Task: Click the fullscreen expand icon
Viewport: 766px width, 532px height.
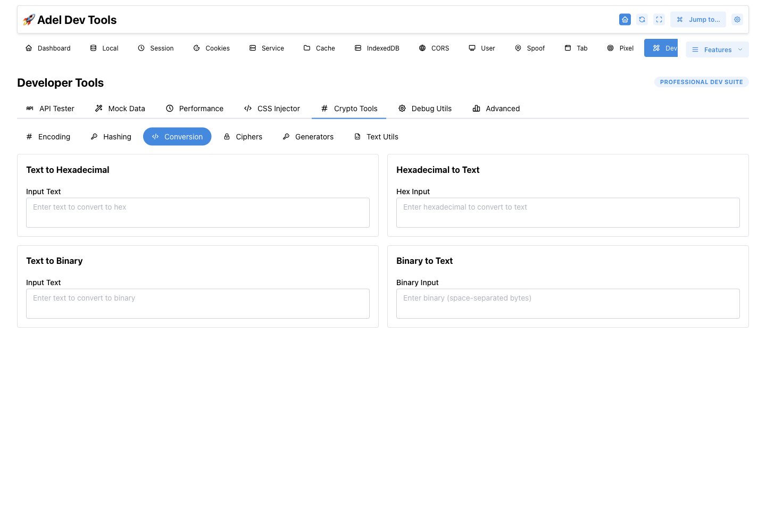Action: [x=659, y=20]
